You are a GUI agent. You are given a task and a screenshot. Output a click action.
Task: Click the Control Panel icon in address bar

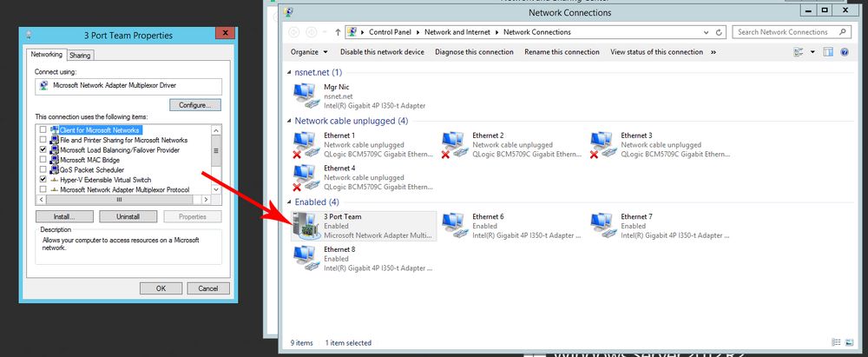point(352,32)
